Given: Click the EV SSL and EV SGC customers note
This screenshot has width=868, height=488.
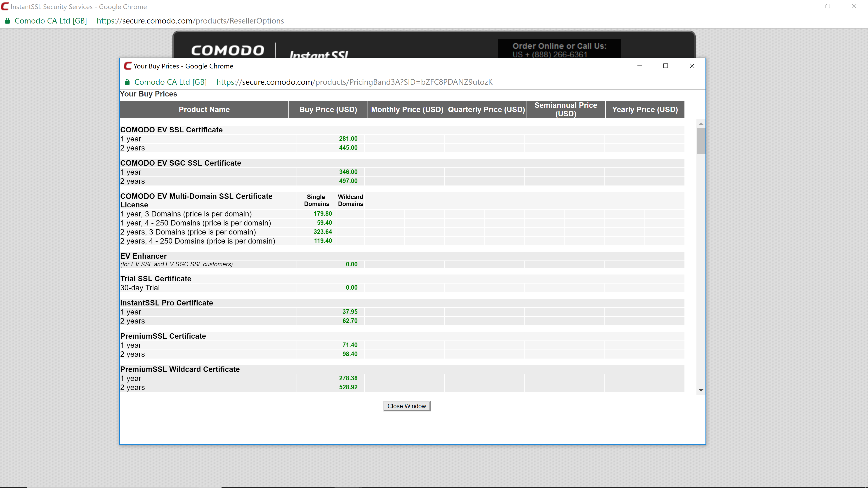Looking at the screenshot, I should pyautogui.click(x=176, y=264).
